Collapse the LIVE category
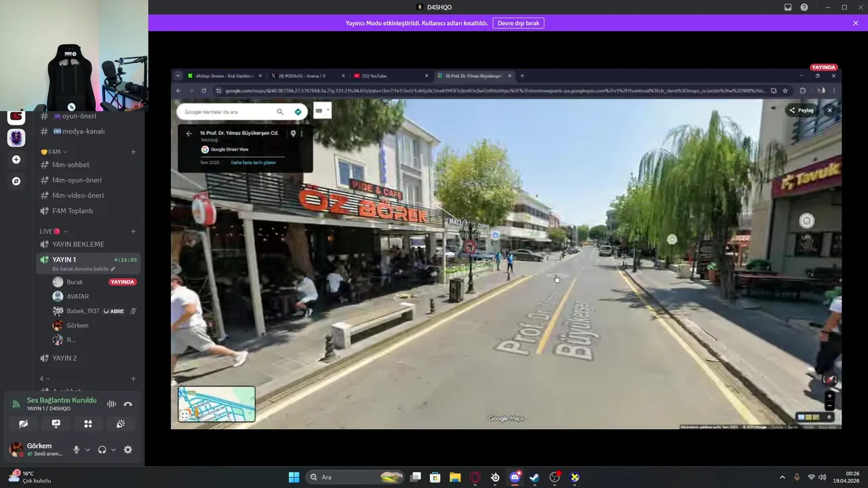The height and width of the screenshot is (488, 868). click(x=53, y=231)
